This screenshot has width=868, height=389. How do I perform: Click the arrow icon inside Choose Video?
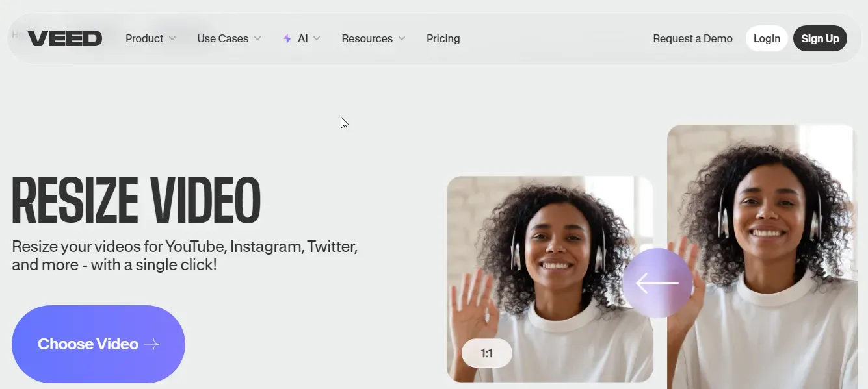[x=151, y=344]
